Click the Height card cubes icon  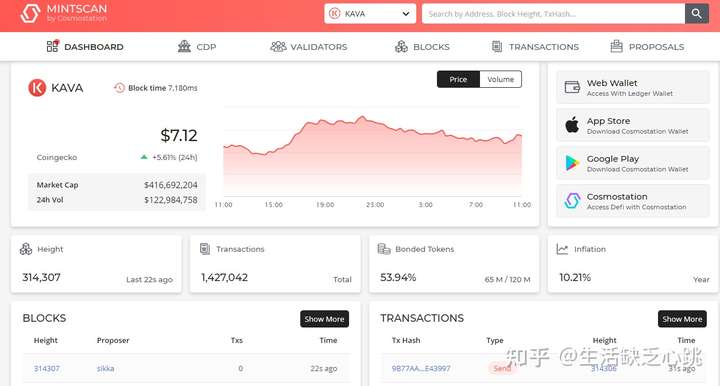(x=26, y=249)
